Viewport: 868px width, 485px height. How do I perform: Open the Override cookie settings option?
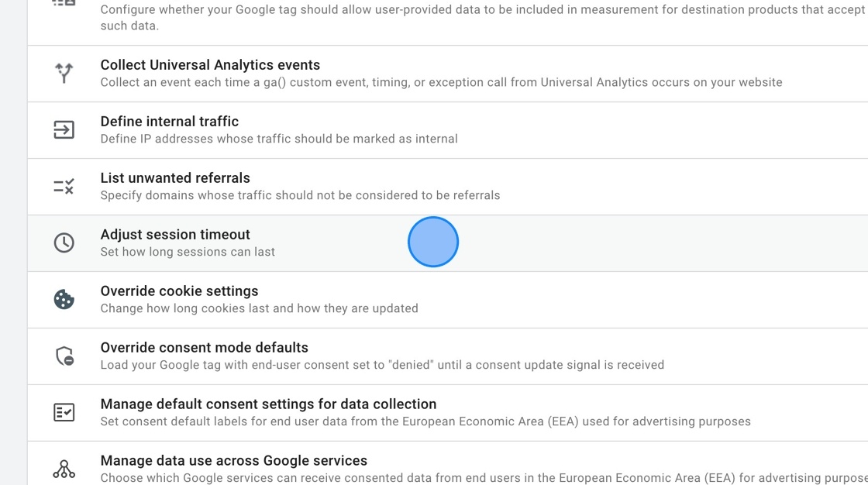point(179,291)
